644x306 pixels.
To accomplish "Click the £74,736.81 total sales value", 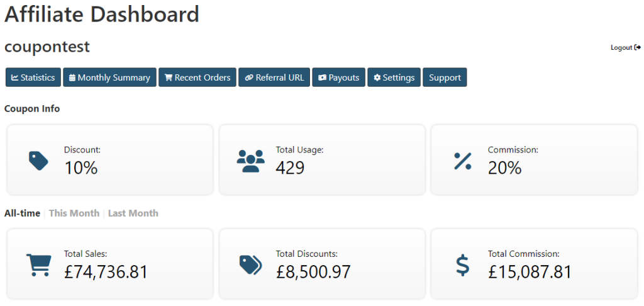I will 106,271.
